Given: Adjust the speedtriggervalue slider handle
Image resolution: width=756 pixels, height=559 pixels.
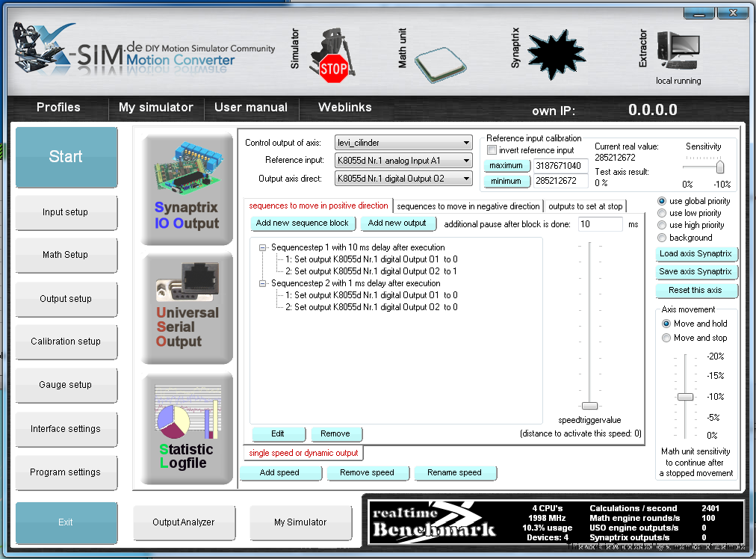Looking at the screenshot, I should click(589, 405).
